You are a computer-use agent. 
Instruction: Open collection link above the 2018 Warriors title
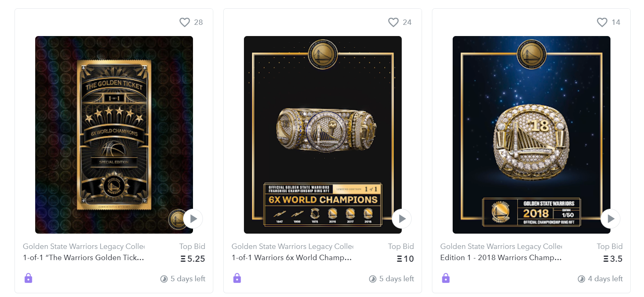[x=501, y=246]
